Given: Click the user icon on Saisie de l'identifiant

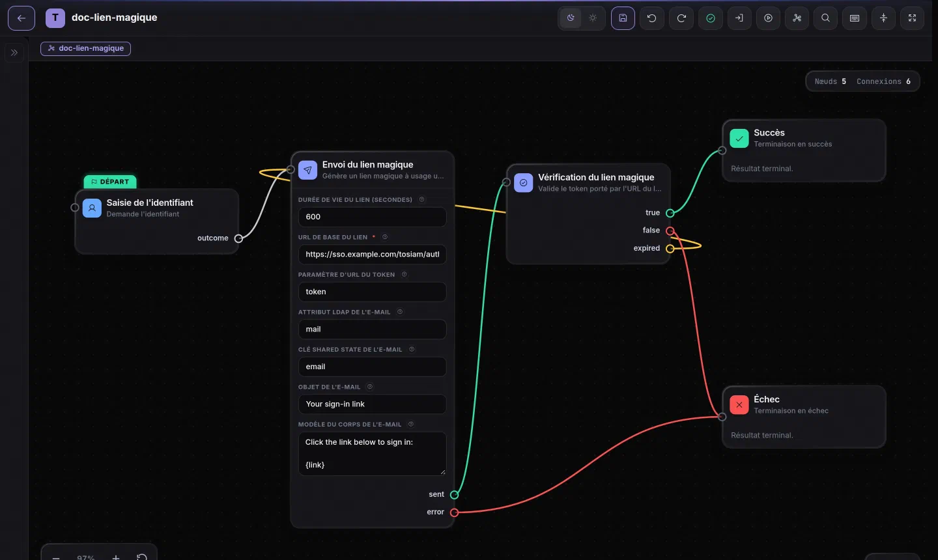Looking at the screenshot, I should [92, 208].
